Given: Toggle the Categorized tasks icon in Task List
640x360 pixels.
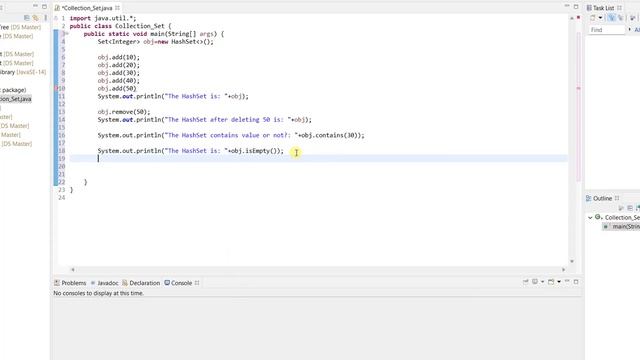Looking at the screenshot, I should pos(611,18).
